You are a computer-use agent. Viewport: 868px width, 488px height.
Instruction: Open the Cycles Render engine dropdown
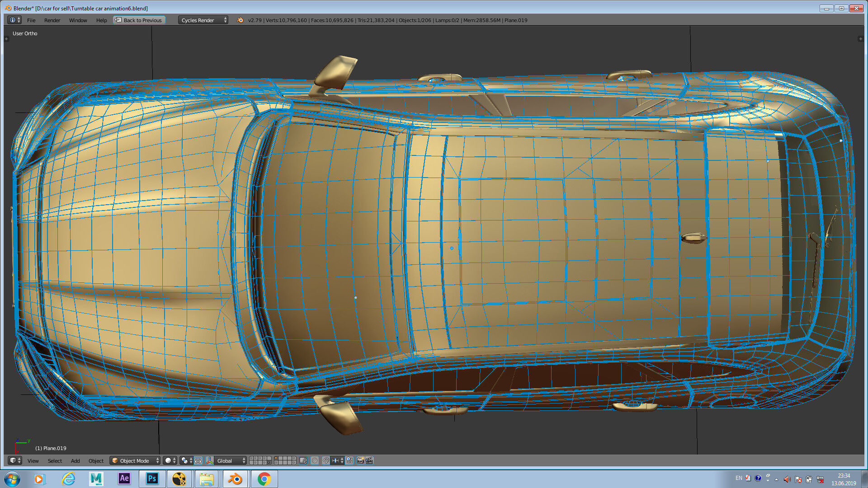tap(203, 20)
